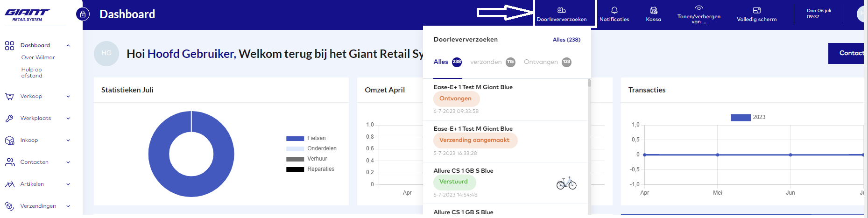Image resolution: width=868 pixels, height=218 pixels.
Task: Toggle the Fietsen legend color swatch
Action: pos(295,139)
